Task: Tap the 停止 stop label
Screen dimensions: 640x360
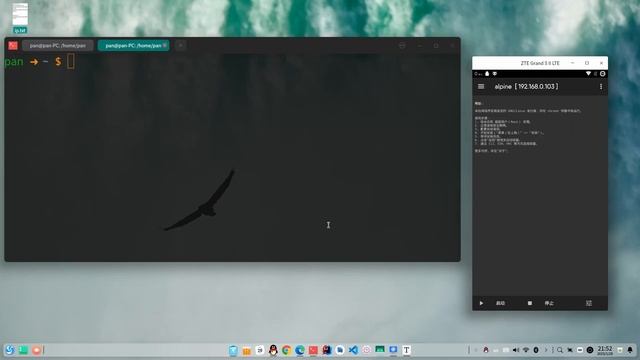Action: coord(549,303)
